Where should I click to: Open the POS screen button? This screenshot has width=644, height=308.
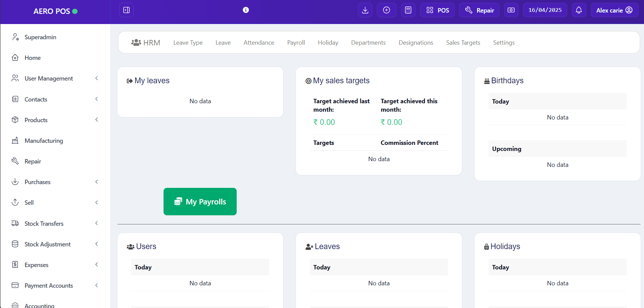pyautogui.click(x=437, y=10)
